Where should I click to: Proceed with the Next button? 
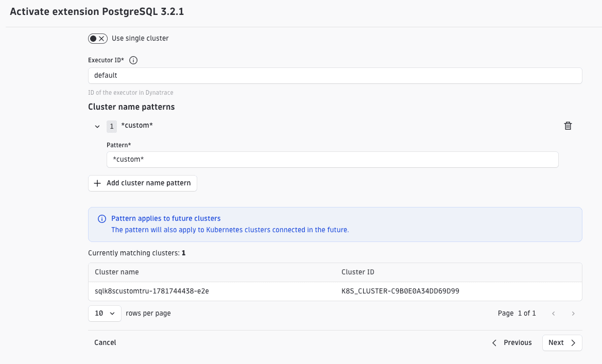(562, 343)
